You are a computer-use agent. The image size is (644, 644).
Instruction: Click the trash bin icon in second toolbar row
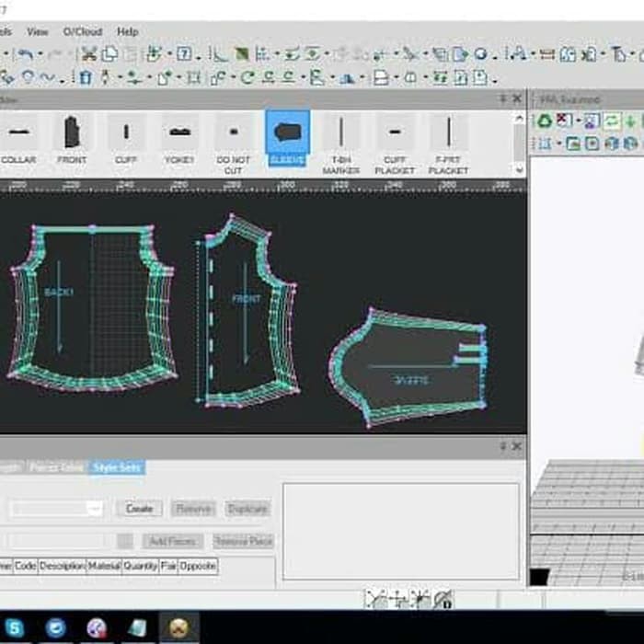pos(86,78)
